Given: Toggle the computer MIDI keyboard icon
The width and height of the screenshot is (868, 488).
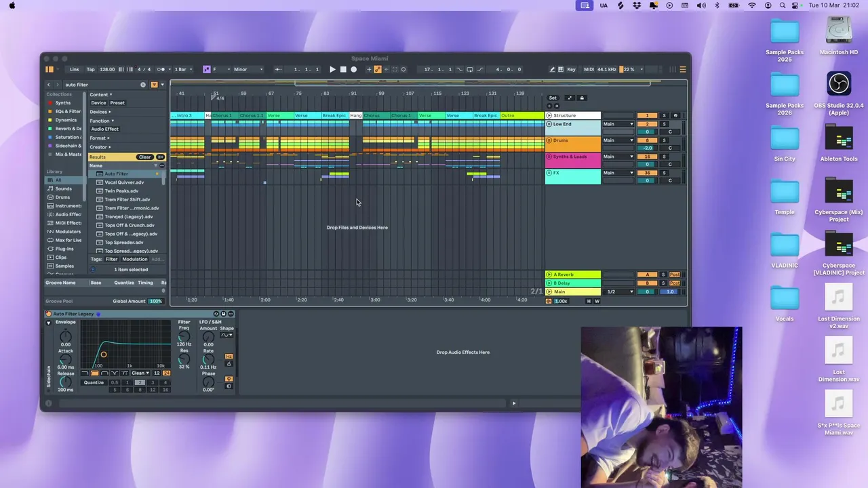Looking at the screenshot, I should point(561,69).
